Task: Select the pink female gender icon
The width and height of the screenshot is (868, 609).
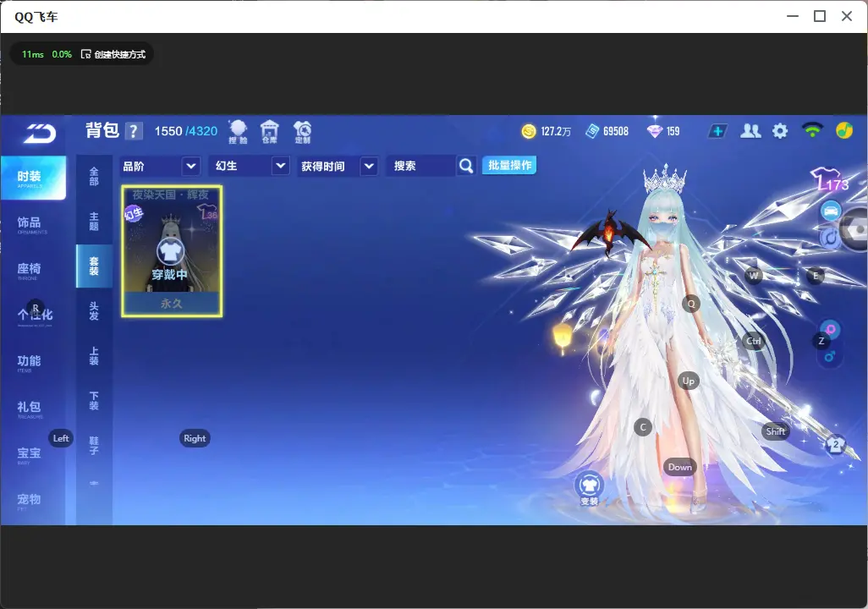Action: 831,330
